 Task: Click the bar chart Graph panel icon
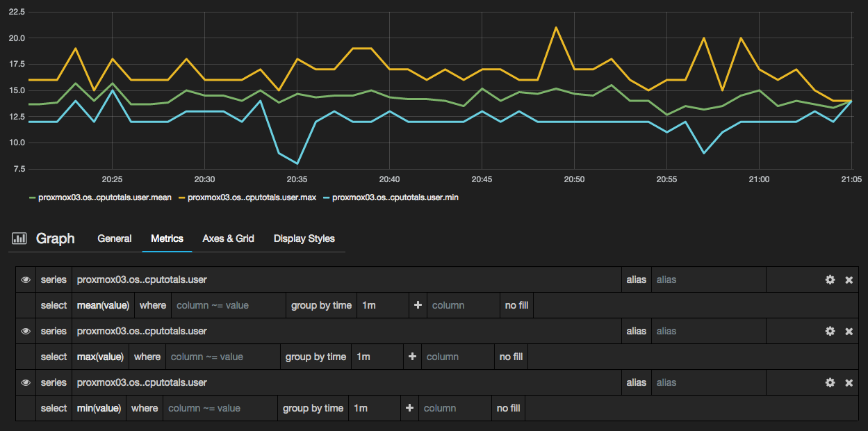19,238
